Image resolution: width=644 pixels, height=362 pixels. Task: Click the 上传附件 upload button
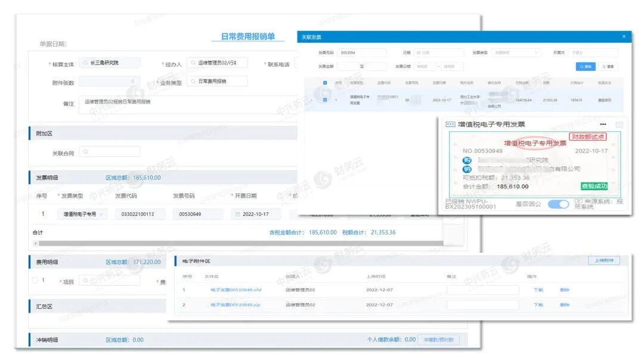tap(603, 261)
